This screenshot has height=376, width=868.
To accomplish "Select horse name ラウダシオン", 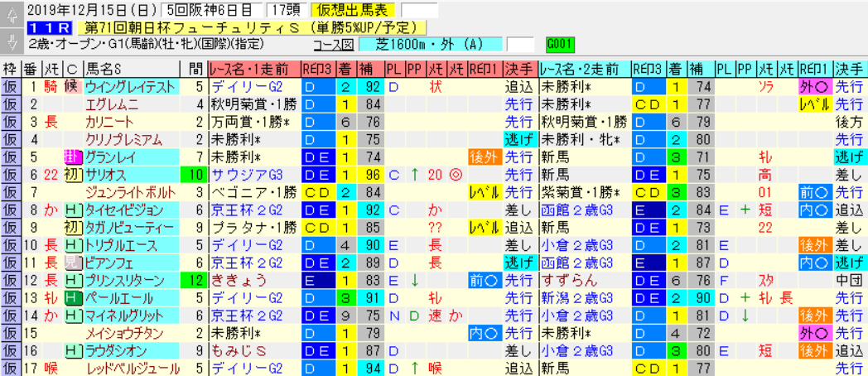I will click(x=131, y=350).
